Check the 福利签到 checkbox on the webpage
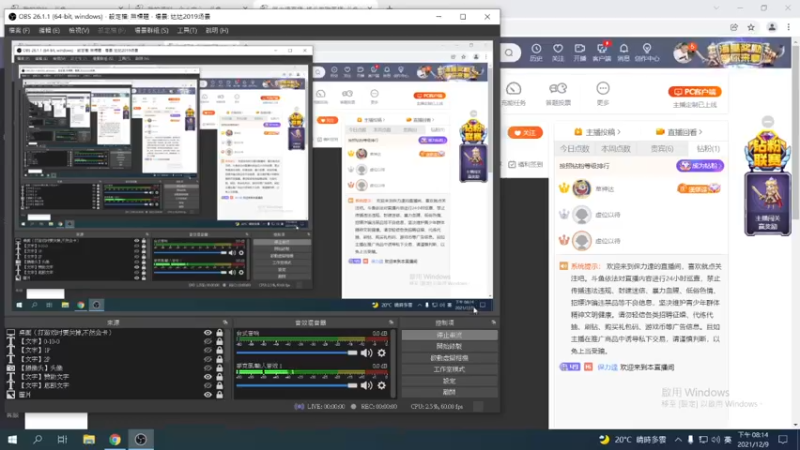 coord(512,164)
